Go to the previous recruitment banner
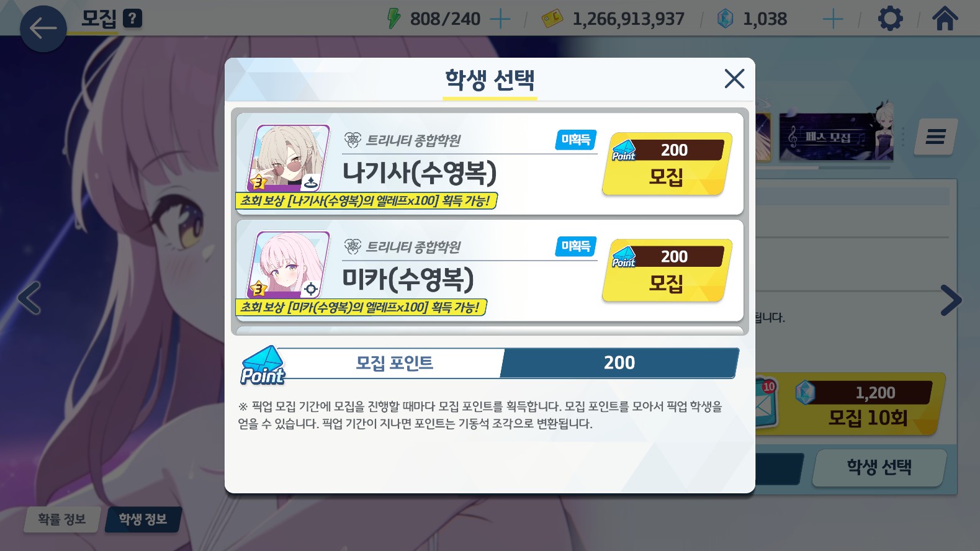 click(29, 298)
